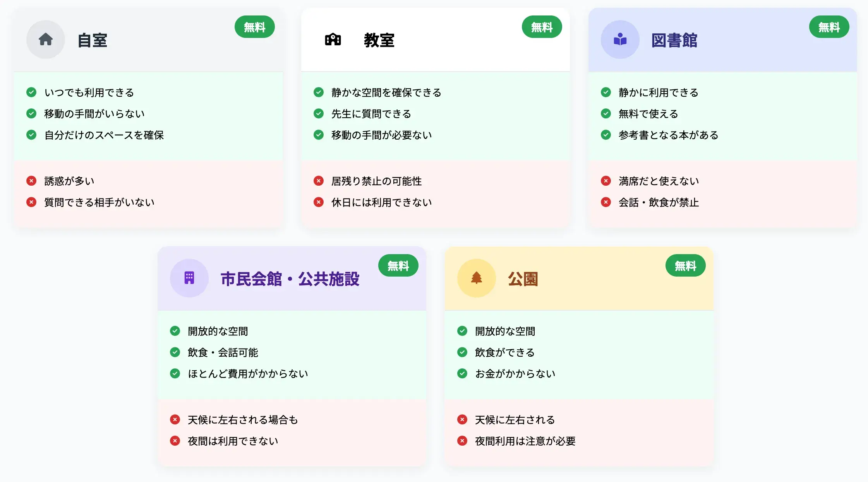Click the red cross next to 満席だと使えない
The image size is (868, 482).
click(606, 181)
